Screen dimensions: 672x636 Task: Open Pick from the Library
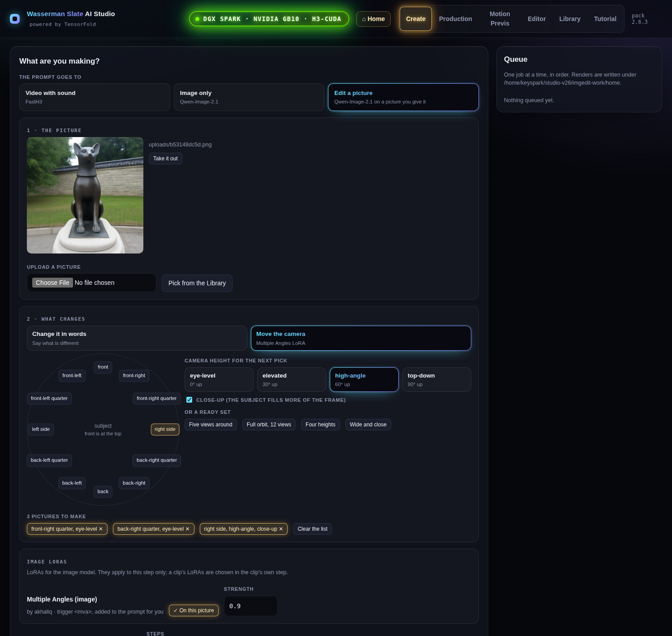(x=197, y=283)
